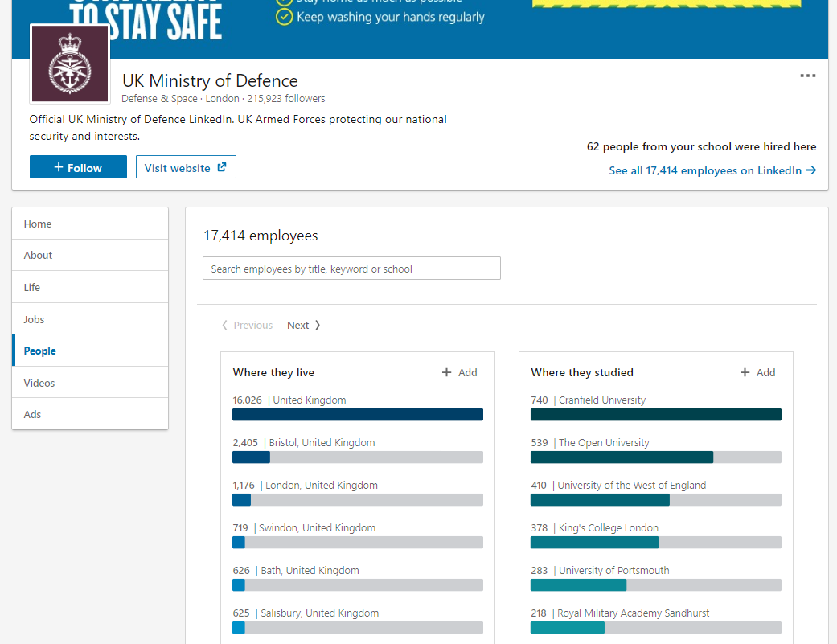Open the Videos tab

pyautogui.click(x=90, y=383)
